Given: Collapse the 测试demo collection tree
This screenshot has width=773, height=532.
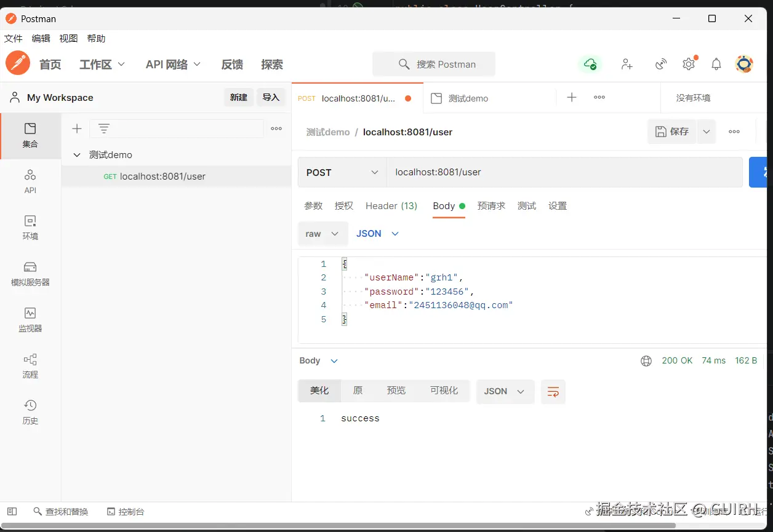Looking at the screenshot, I should 77,155.
